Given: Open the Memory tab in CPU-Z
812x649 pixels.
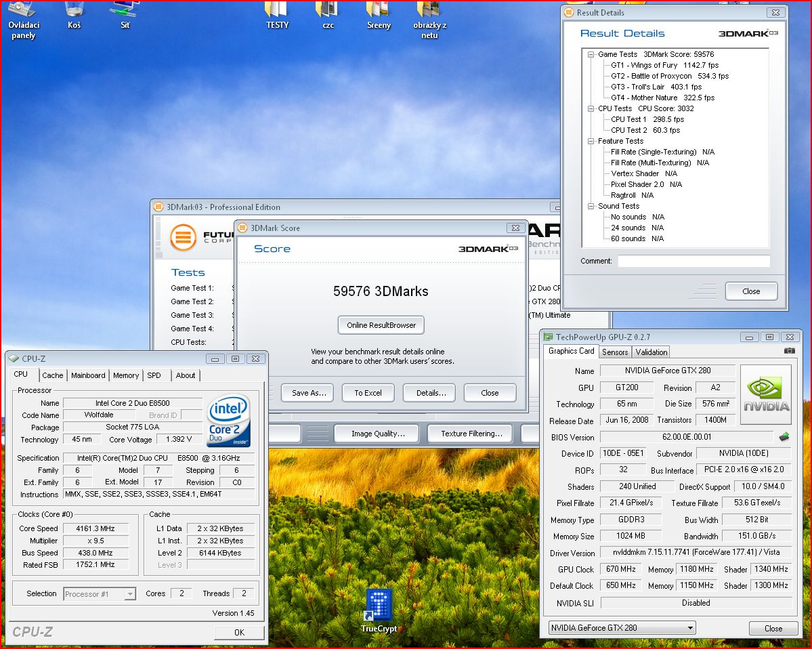Looking at the screenshot, I should (x=126, y=375).
